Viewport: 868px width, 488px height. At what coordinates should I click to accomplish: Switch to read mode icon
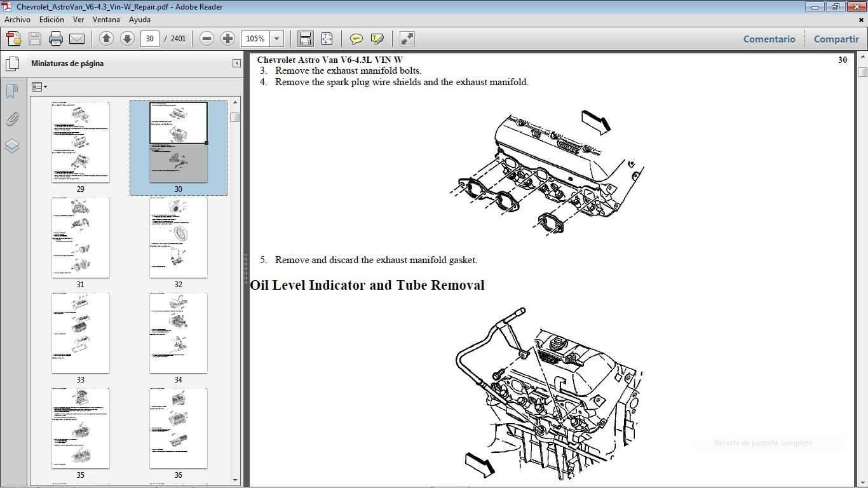[x=407, y=39]
